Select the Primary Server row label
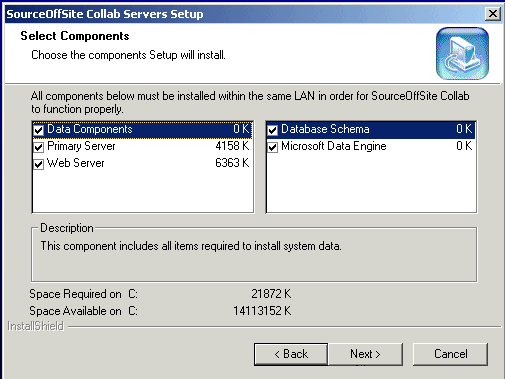505x379 pixels. click(81, 146)
